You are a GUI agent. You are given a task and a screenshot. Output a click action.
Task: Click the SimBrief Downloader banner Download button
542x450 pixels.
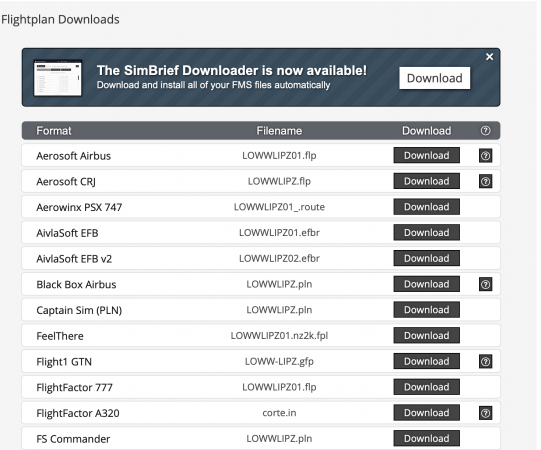(x=434, y=78)
